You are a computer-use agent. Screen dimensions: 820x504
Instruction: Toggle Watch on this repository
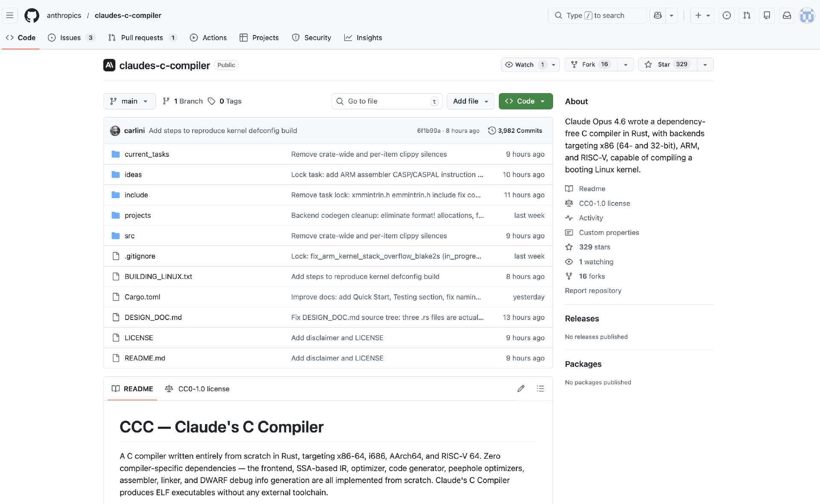[524, 64]
